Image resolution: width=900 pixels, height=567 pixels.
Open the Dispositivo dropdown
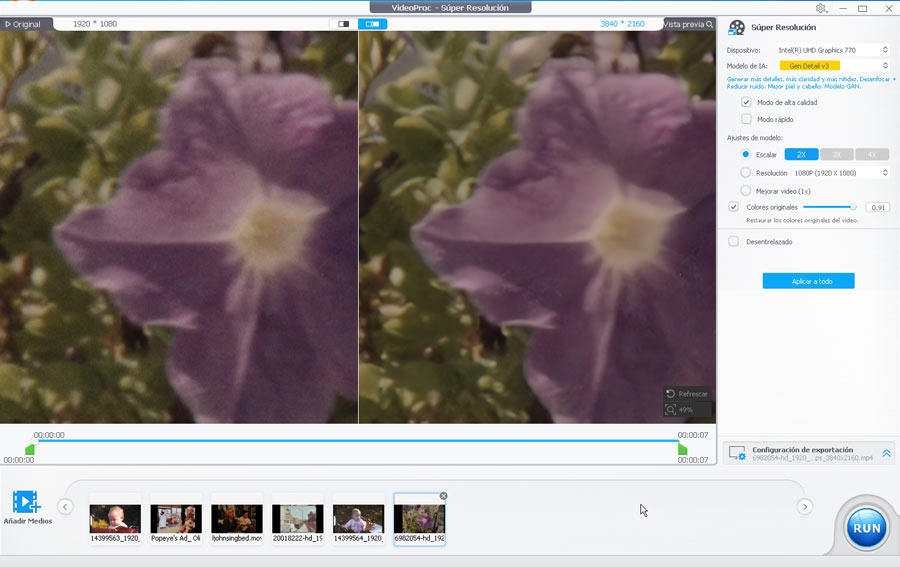(x=833, y=50)
